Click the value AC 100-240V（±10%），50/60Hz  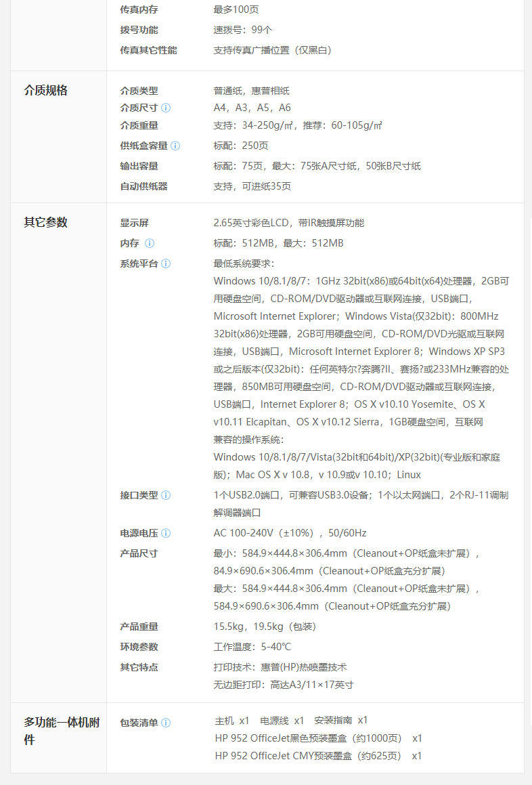(290, 533)
